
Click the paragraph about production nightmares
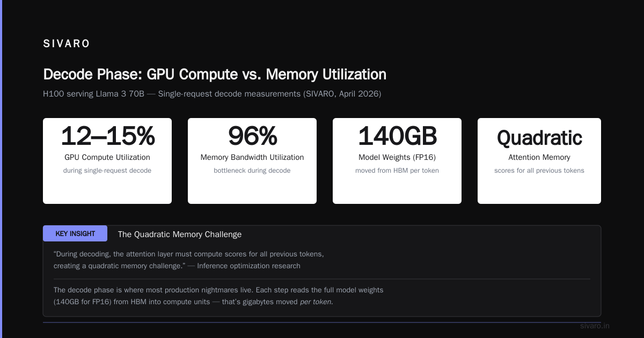point(218,296)
